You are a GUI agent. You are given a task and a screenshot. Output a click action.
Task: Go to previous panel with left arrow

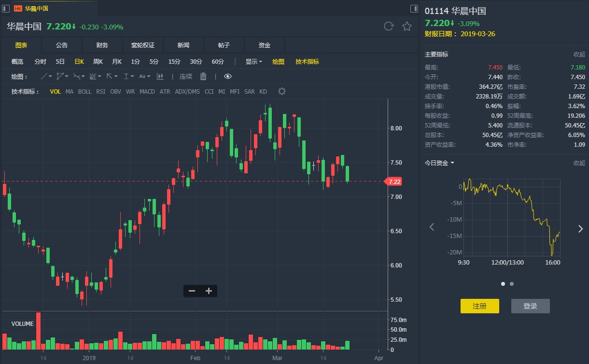pos(432,227)
